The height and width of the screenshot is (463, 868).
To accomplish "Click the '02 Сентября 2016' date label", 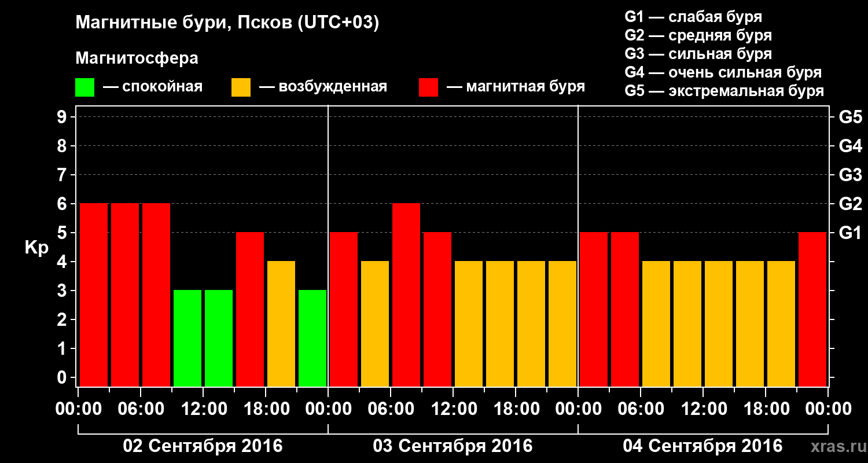I will click(203, 446).
